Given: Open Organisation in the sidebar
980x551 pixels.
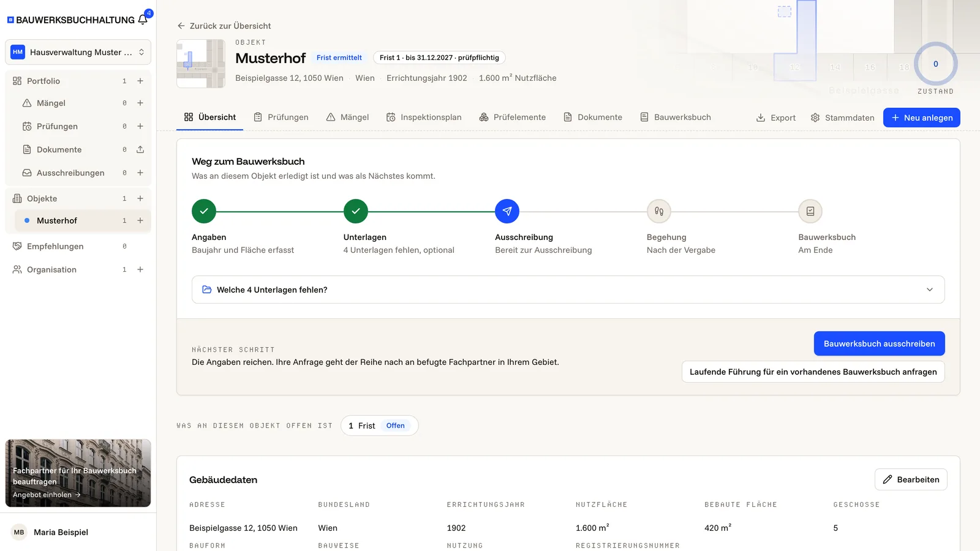Looking at the screenshot, I should point(51,269).
